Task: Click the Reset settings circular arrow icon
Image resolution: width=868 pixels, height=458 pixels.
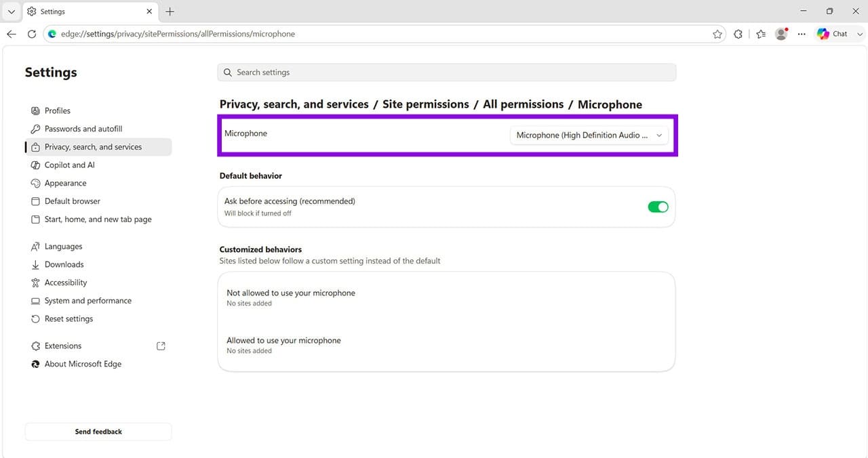Action: [36, 319]
